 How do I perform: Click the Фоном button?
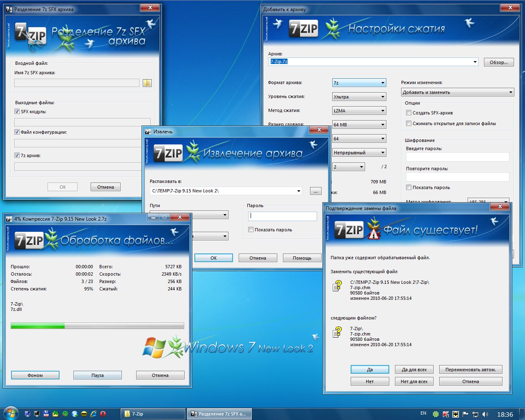(35, 375)
